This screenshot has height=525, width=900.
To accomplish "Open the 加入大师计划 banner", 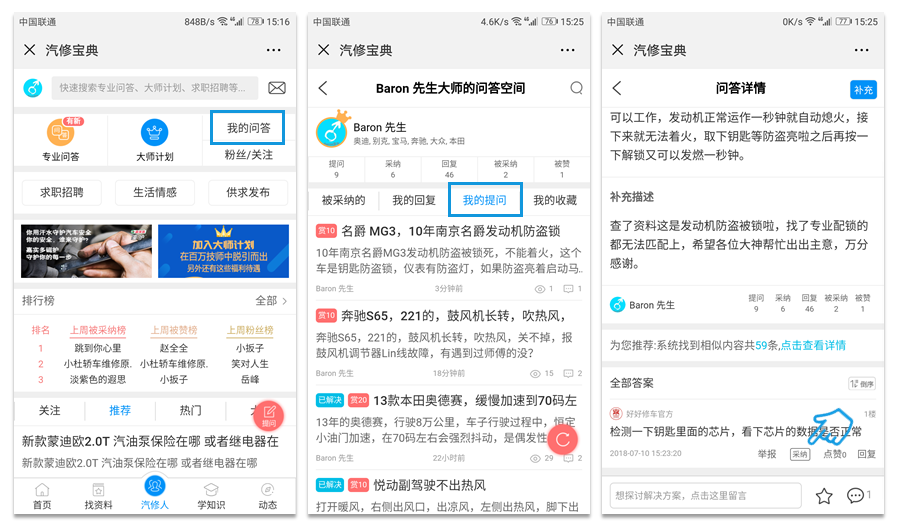I will (223, 251).
